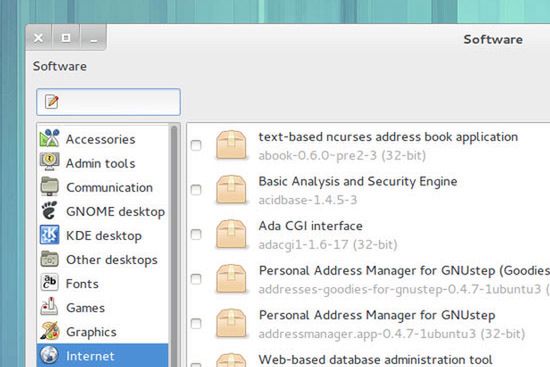
Task: Enable the acidbase package checkbox
Action: [196, 190]
